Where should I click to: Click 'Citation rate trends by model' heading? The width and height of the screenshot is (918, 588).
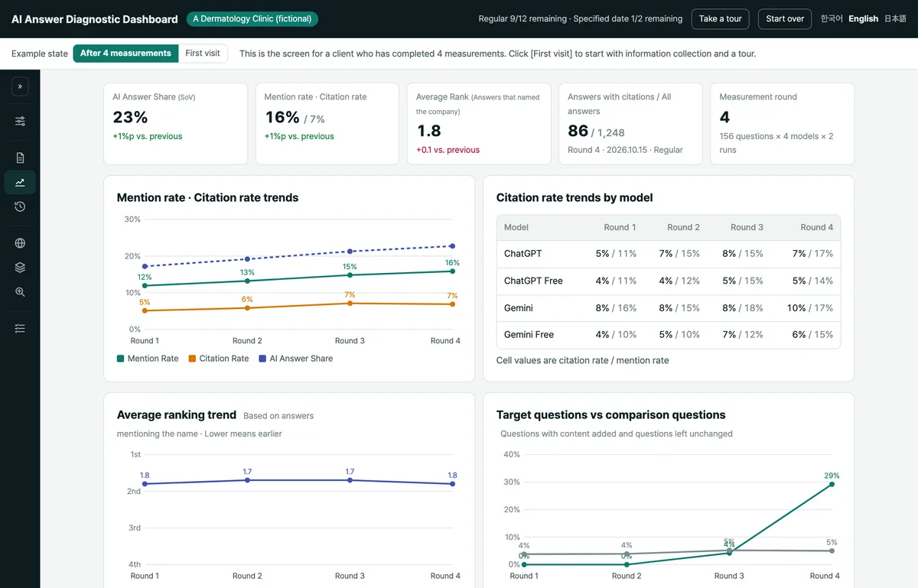tap(575, 197)
